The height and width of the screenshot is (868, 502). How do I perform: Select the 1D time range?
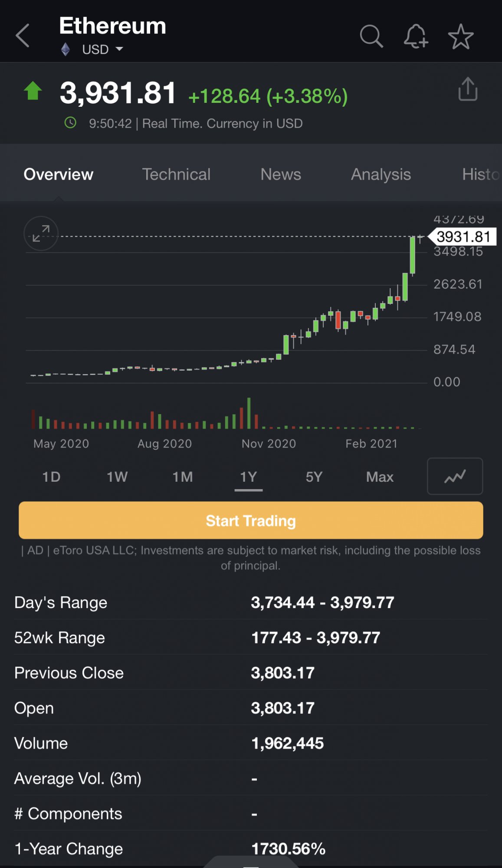(51, 477)
